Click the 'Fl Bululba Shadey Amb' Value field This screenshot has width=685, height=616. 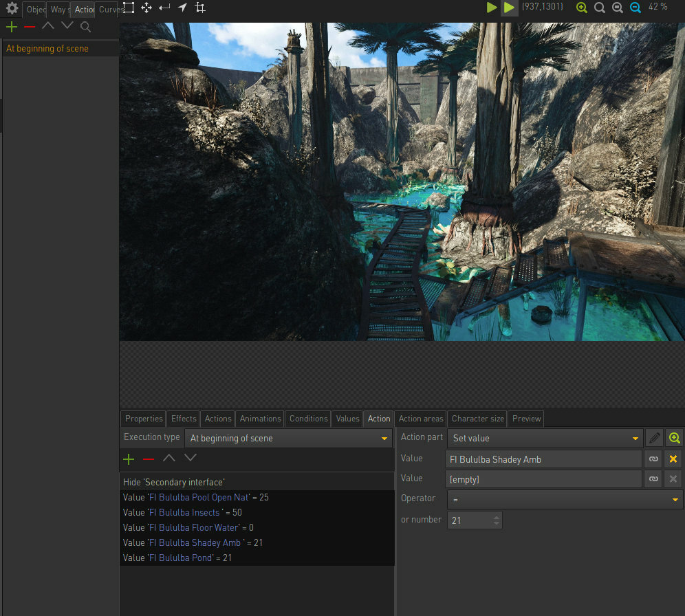point(543,459)
